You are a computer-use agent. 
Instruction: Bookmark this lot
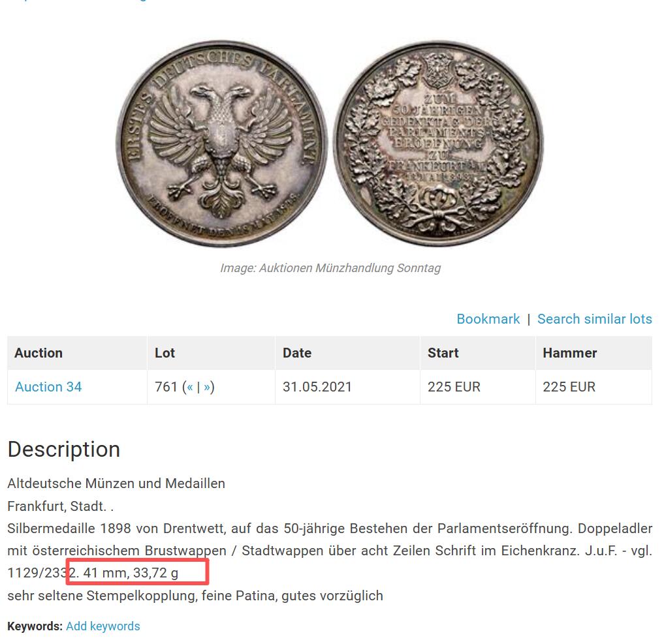click(488, 319)
